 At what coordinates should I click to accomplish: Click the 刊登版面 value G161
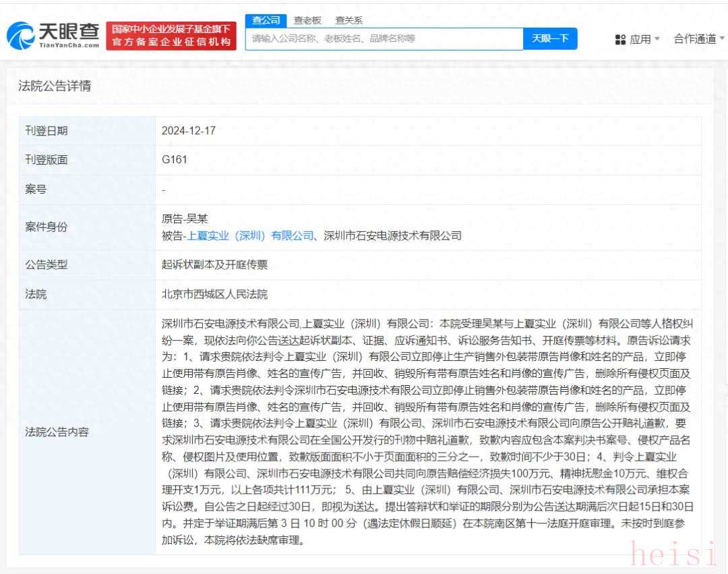click(x=174, y=160)
